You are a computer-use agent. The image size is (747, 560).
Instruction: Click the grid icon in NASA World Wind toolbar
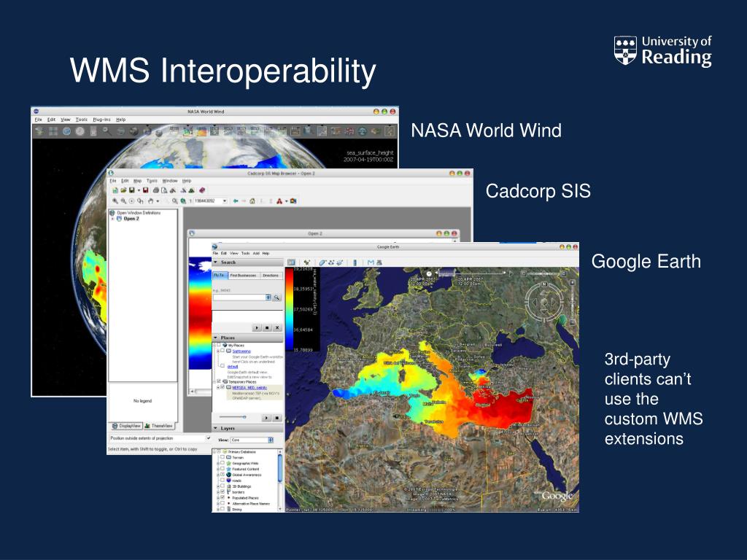[53, 131]
